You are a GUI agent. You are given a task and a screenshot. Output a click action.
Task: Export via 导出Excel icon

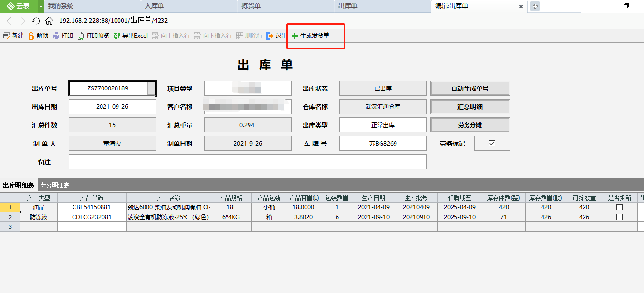[117, 36]
